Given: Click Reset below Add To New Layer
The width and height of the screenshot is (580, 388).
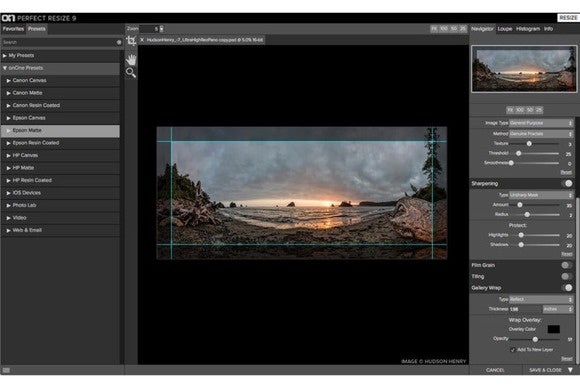Looking at the screenshot, I should pyautogui.click(x=566, y=358).
